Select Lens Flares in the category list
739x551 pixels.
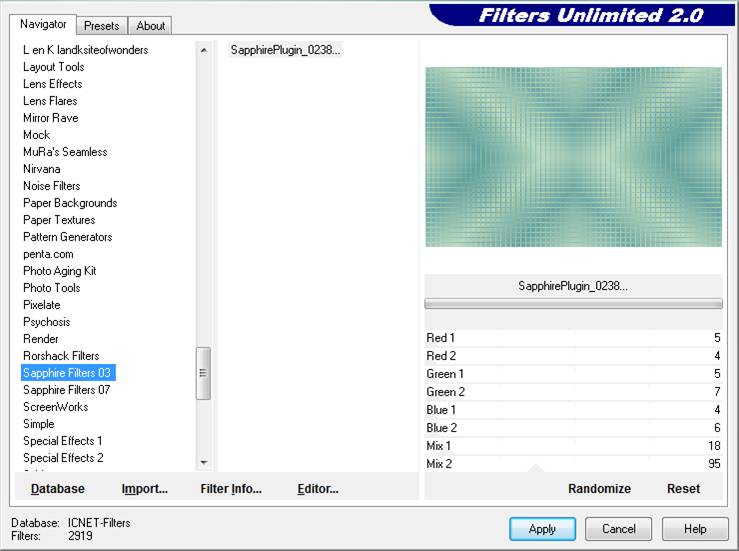click(x=50, y=101)
